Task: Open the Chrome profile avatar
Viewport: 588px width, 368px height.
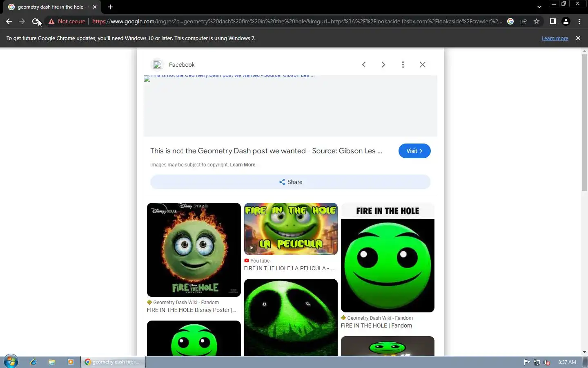Action: 566,21
